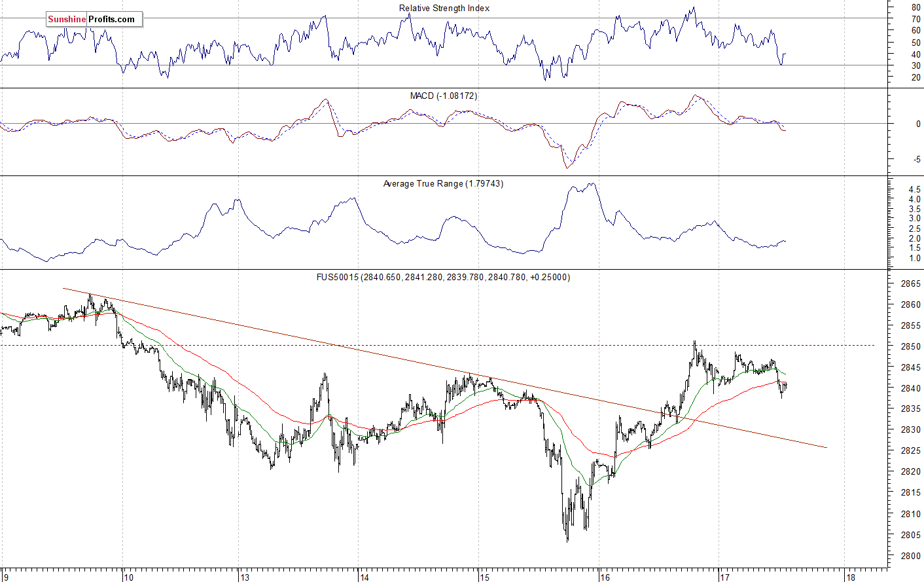Viewport: 924px width, 582px height.
Task: Click the 2810 price axis label
Action: coord(912,514)
